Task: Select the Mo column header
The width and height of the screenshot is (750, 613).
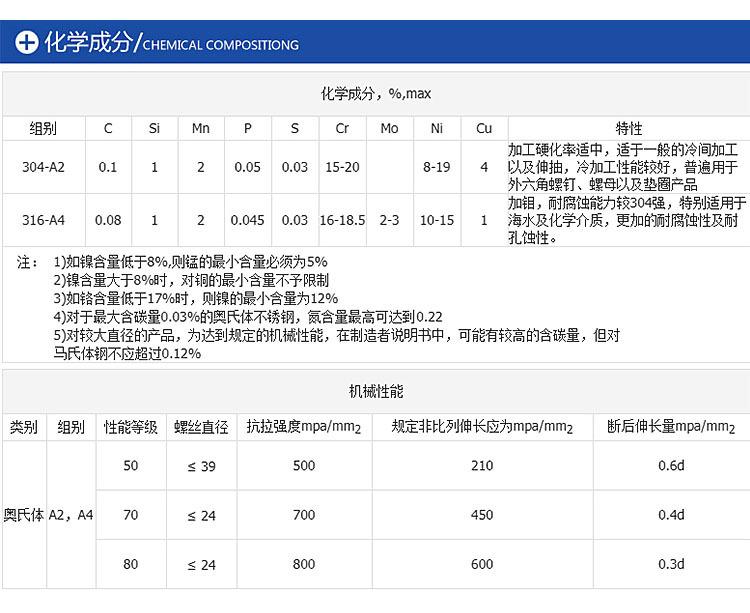Action: 389,128
